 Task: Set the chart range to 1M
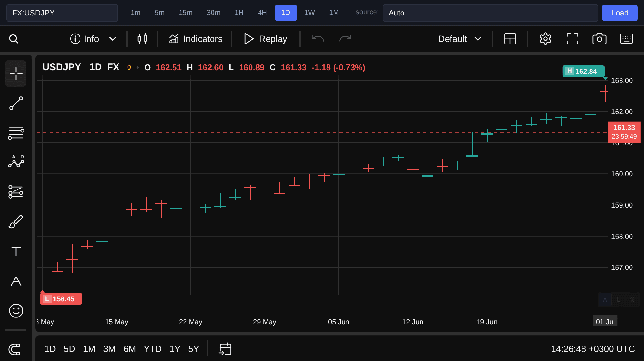coord(89,349)
